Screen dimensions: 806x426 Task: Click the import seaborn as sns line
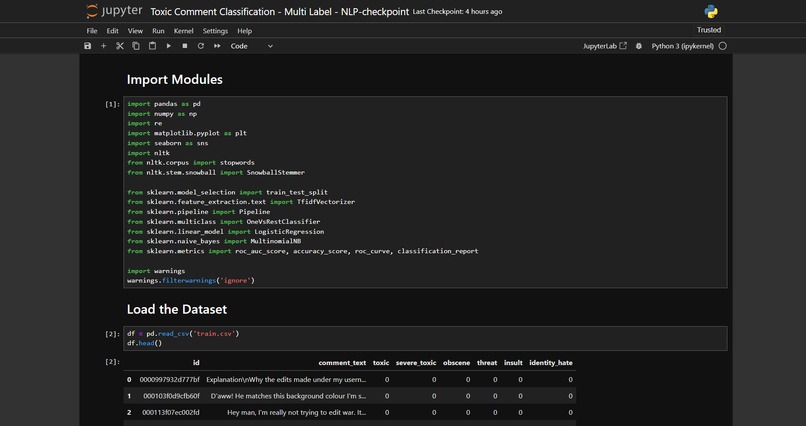168,143
